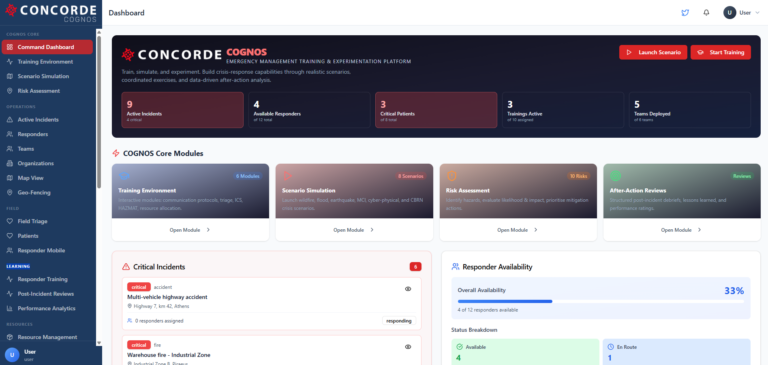Open the User account dropdown chevron

[x=758, y=13]
